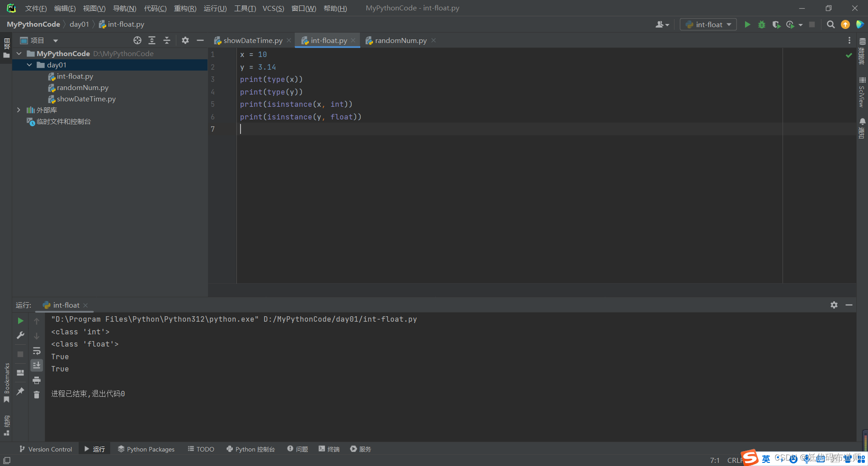
Task: Open the 重构(R) menu
Action: pyautogui.click(x=185, y=8)
